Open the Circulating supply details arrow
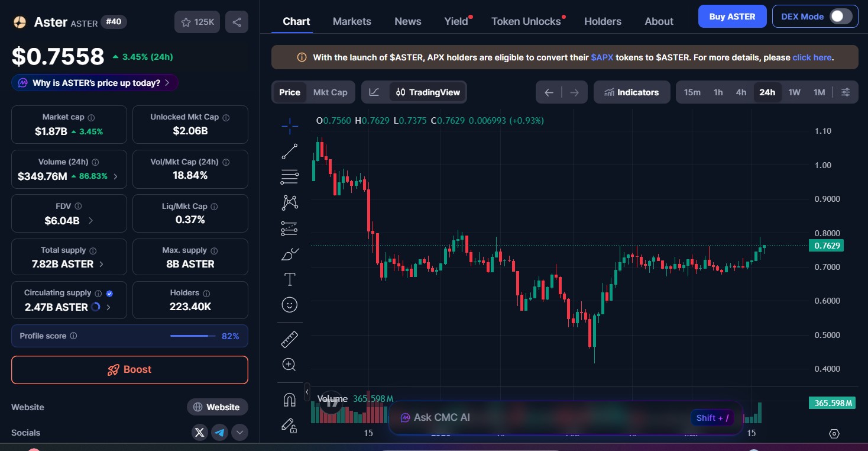This screenshot has width=868, height=451. click(x=108, y=307)
